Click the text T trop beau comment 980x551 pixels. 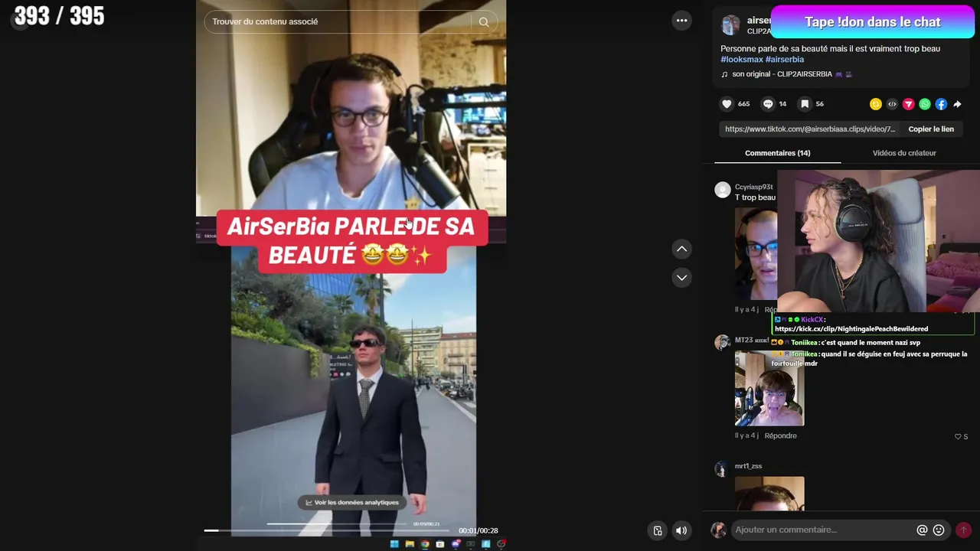[x=755, y=197]
